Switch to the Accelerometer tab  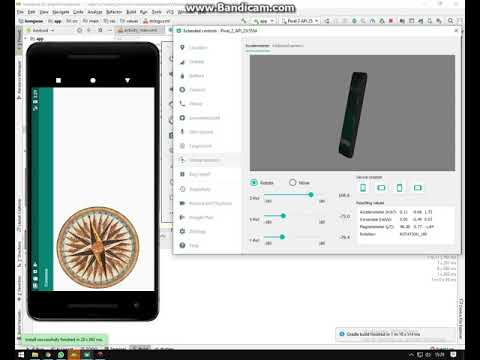[x=257, y=46]
